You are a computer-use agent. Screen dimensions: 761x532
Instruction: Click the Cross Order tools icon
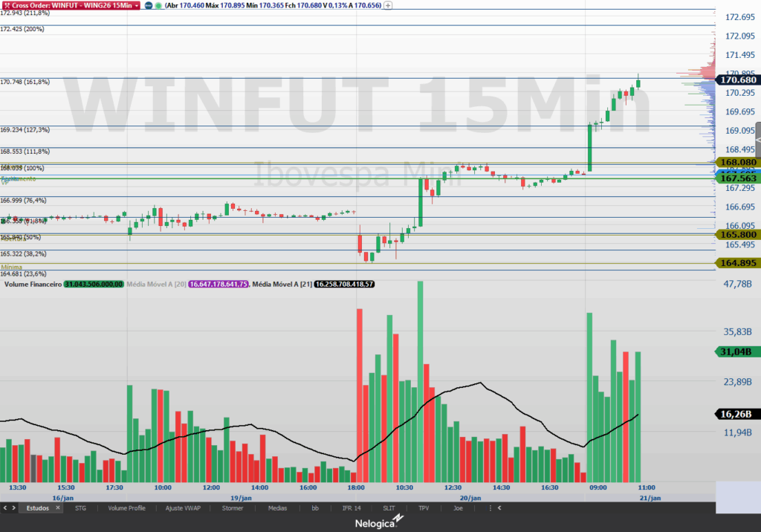pos(6,4)
